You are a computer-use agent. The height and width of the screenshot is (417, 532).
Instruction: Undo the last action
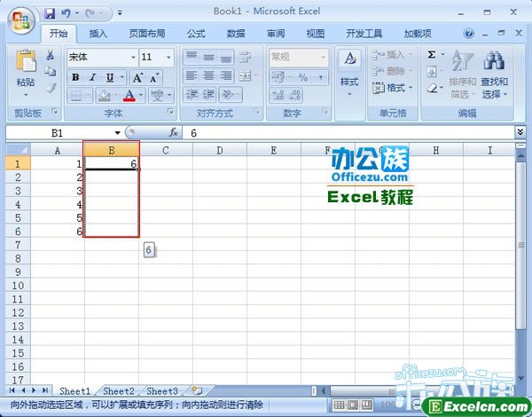click(x=66, y=13)
